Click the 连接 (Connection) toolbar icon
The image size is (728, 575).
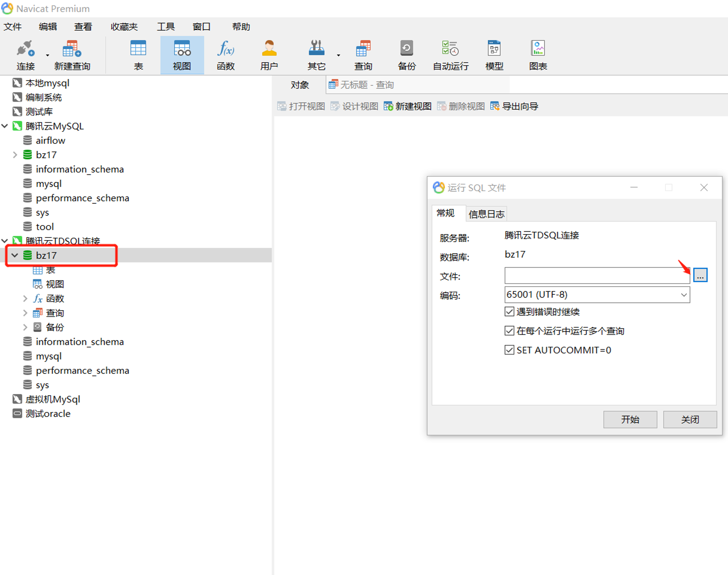click(25, 55)
